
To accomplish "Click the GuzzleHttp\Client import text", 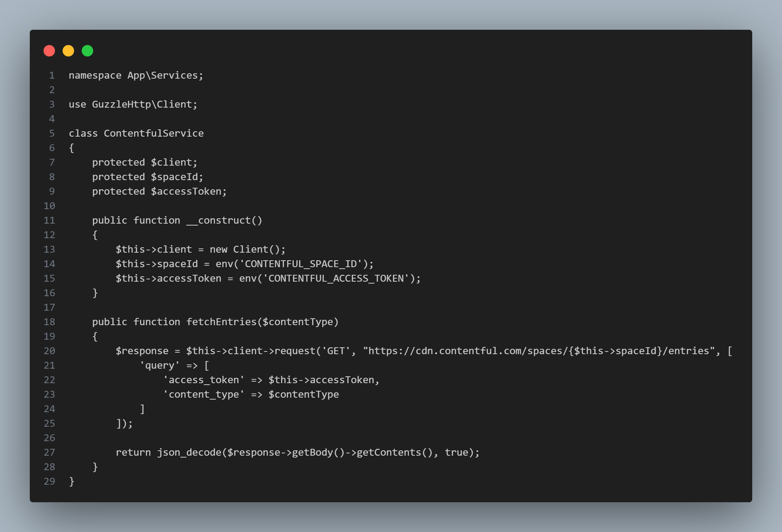I will click(144, 105).
